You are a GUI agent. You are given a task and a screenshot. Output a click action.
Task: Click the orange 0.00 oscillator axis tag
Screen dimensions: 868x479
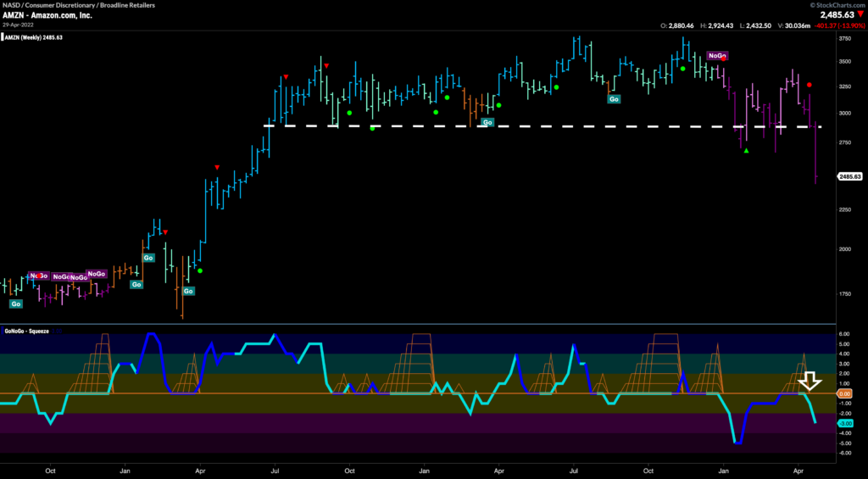tap(845, 393)
